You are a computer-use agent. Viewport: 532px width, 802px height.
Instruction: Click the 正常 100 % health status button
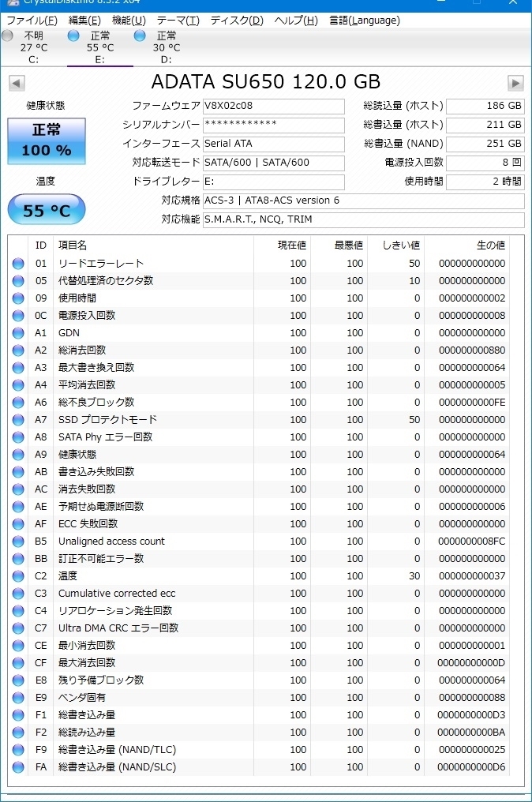(47, 141)
